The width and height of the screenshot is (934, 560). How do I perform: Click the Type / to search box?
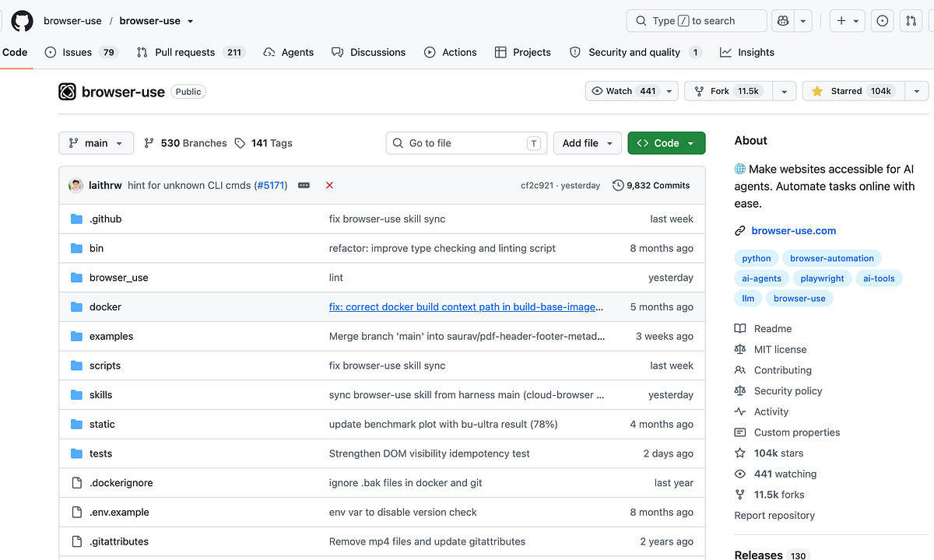[697, 21]
